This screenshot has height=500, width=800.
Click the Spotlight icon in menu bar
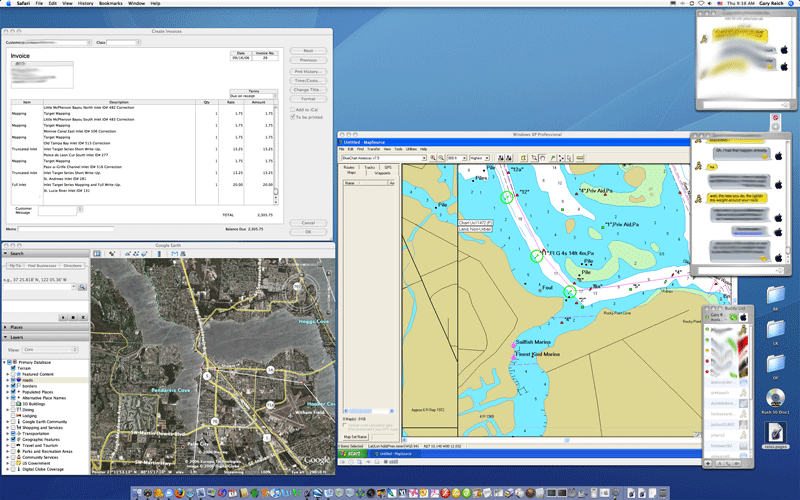(791, 3)
